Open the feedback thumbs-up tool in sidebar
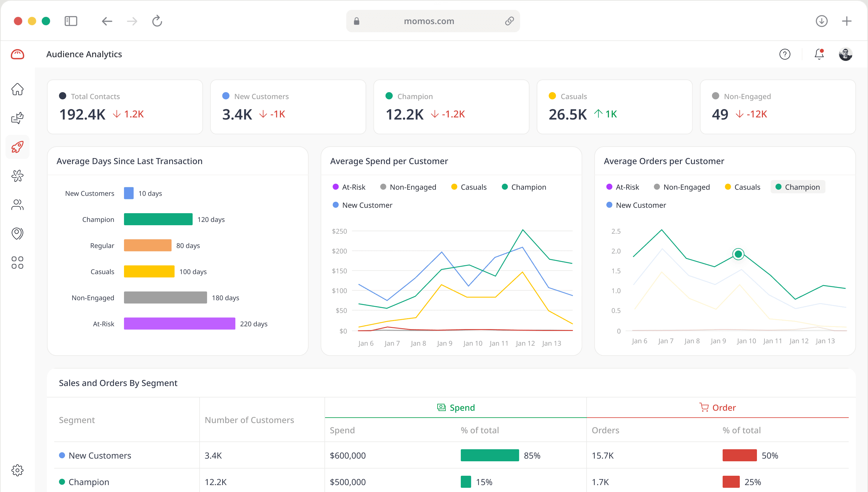Image resolution: width=868 pixels, height=492 pixels. (17, 118)
